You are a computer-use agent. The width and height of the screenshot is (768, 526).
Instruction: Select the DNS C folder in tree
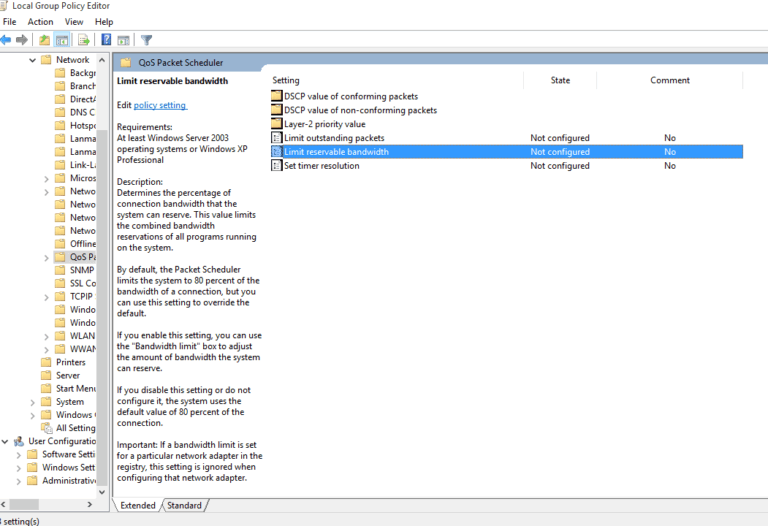[82, 112]
